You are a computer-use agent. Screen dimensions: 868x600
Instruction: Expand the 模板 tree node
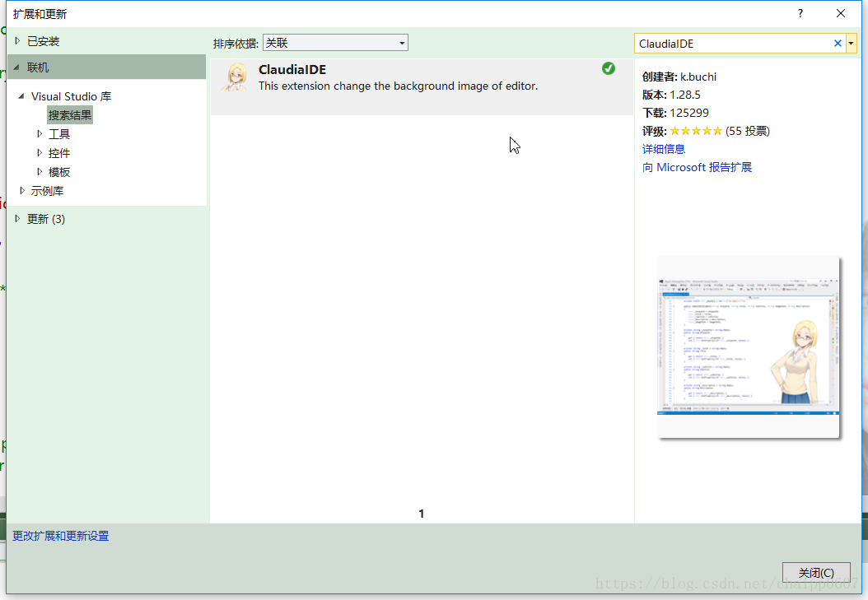click(40, 171)
